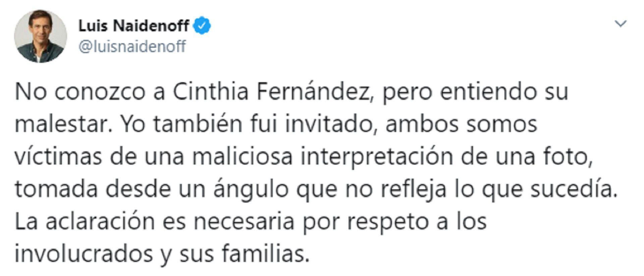
Task: Open Luis Naidenoff's profile picture
Action: [x=41, y=36]
